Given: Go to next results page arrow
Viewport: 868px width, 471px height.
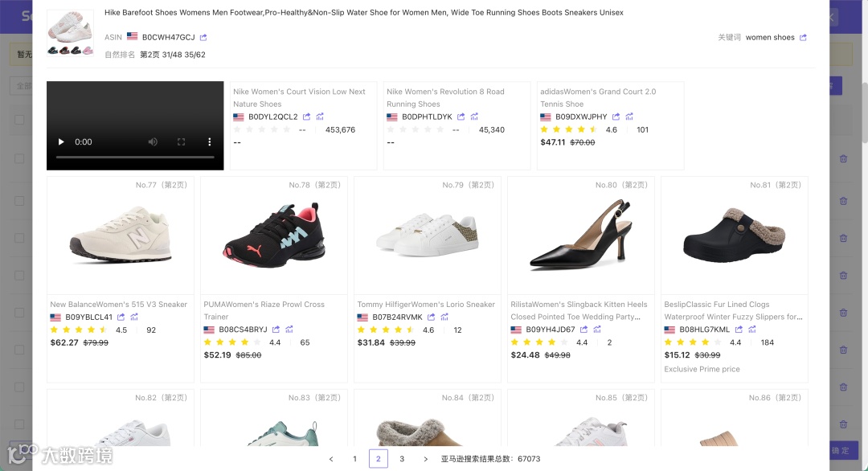Looking at the screenshot, I should pyautogui.click(x=425, y=459).
